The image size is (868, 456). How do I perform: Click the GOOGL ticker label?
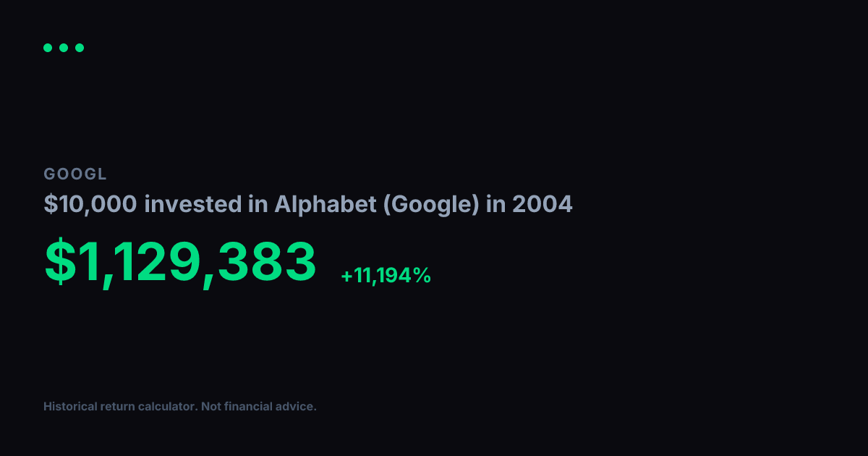pyautogui.click(x=75, y=174)
